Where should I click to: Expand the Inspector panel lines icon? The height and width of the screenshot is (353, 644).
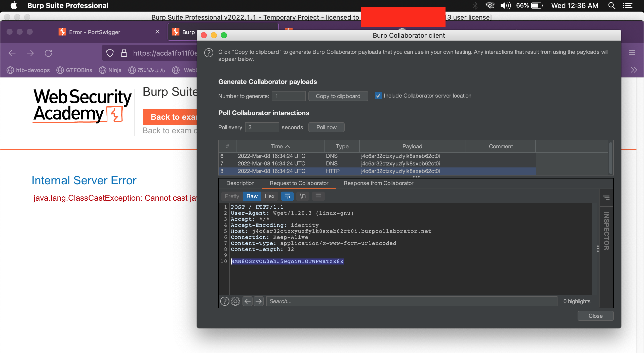coord(606,197)
